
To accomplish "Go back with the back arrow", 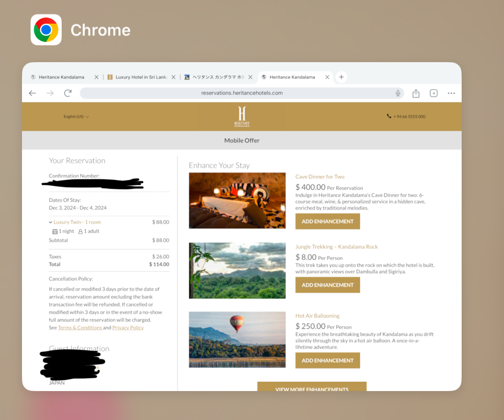I will (32, 93).
